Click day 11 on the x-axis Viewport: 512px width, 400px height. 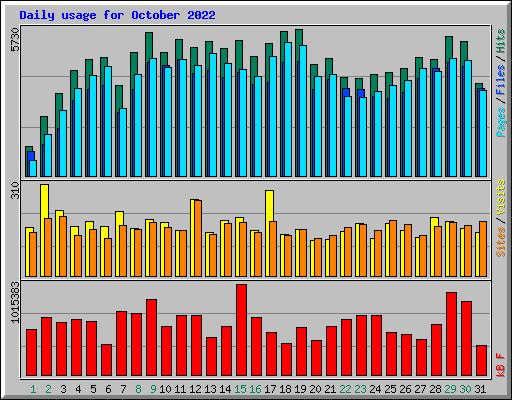[180, 389]
